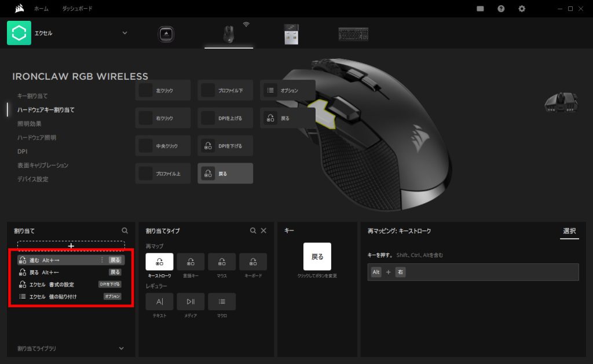Select the プロファイル下 button tile
This screenshot has width=593, height=364.
coord(225,90)
